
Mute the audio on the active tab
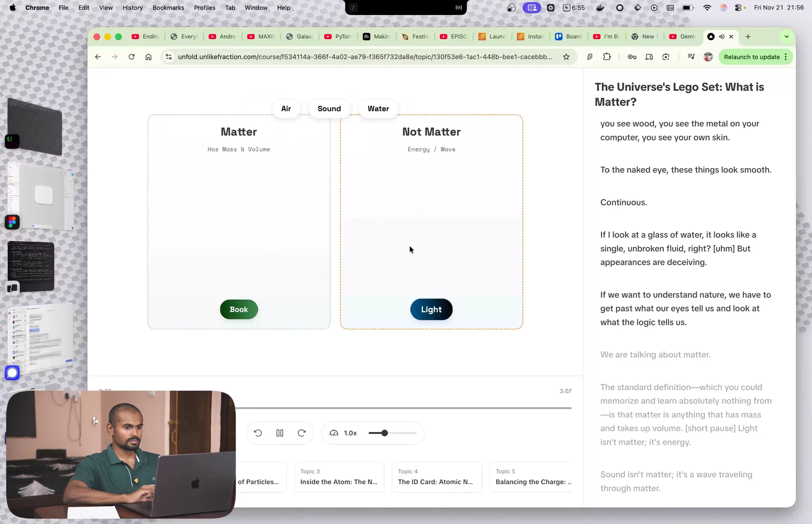click(722, 36)
